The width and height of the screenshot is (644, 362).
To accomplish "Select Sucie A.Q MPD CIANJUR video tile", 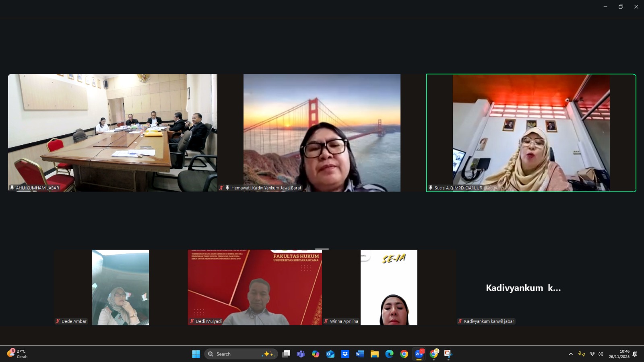I will pyautogui.click(x=531, y=133).
